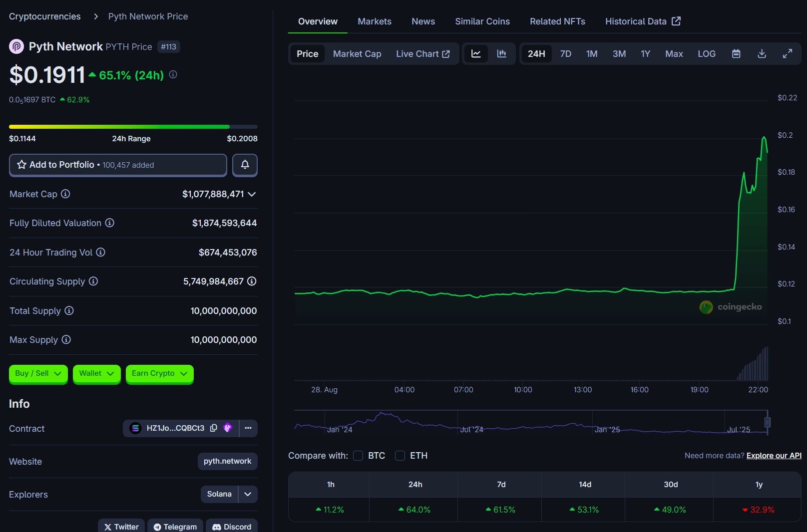Expand Market Cap value chevron
The width and height of the screenshot is (807, 532).
pos(252,194)
